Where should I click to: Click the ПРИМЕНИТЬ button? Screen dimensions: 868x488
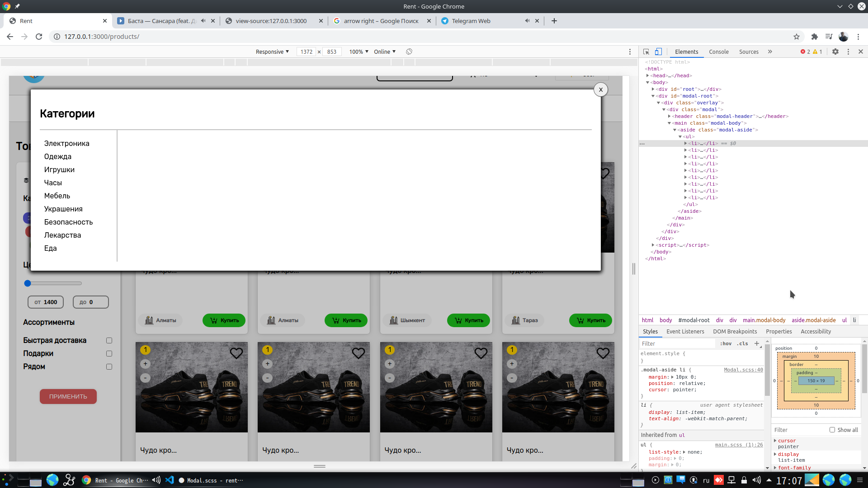tap(68, 396)
